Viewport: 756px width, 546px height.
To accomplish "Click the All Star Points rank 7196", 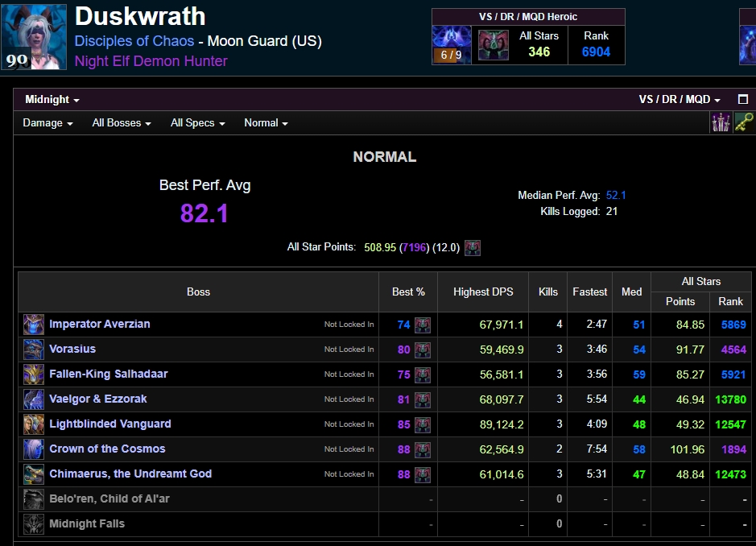I will 415,247.
